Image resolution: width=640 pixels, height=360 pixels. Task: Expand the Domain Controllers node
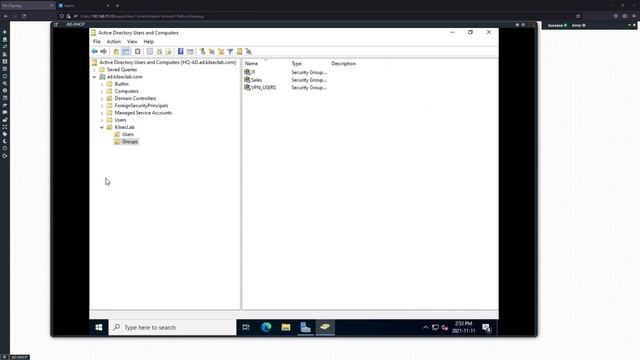[102, 98]
